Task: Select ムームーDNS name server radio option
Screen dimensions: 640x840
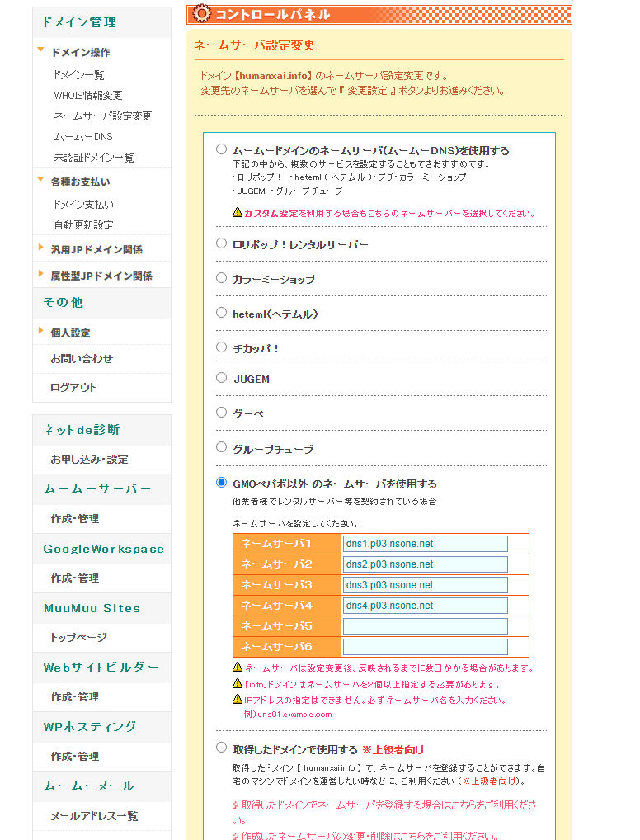Action: pyautogui.click(x=221, y=150)
